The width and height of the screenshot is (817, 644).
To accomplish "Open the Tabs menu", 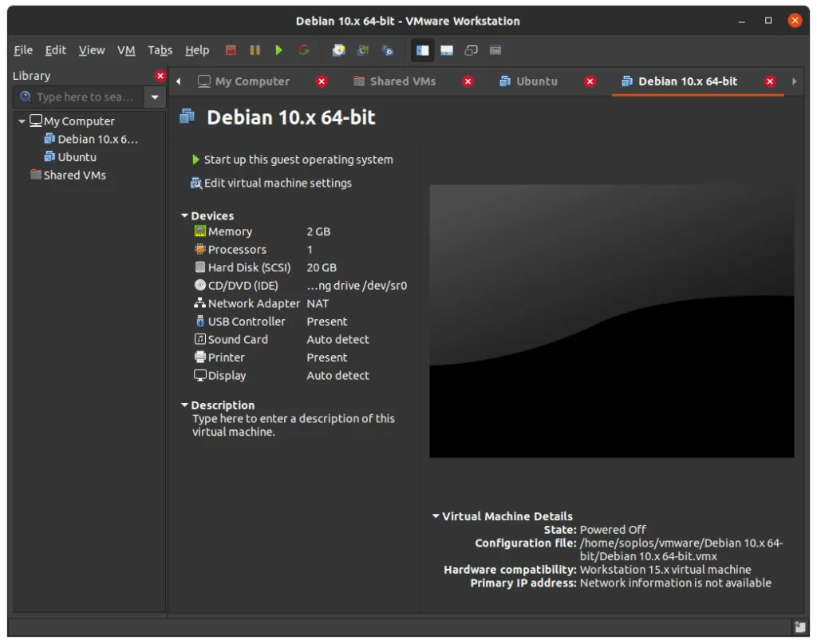I will (160, 50).
